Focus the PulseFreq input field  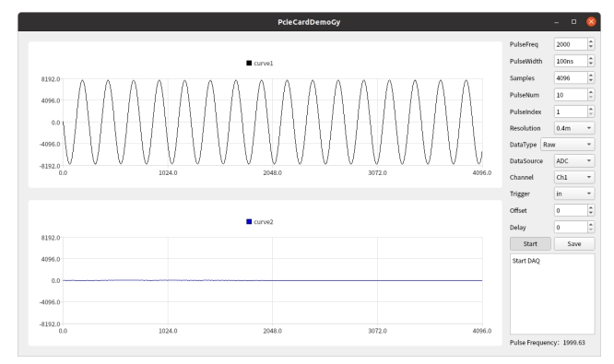click(x=571, y=44)
